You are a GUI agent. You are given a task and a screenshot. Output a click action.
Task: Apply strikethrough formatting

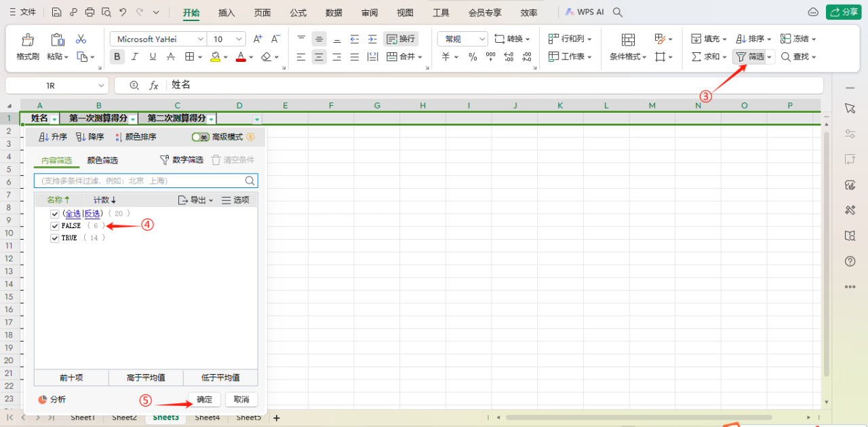[x=171, y=57]
